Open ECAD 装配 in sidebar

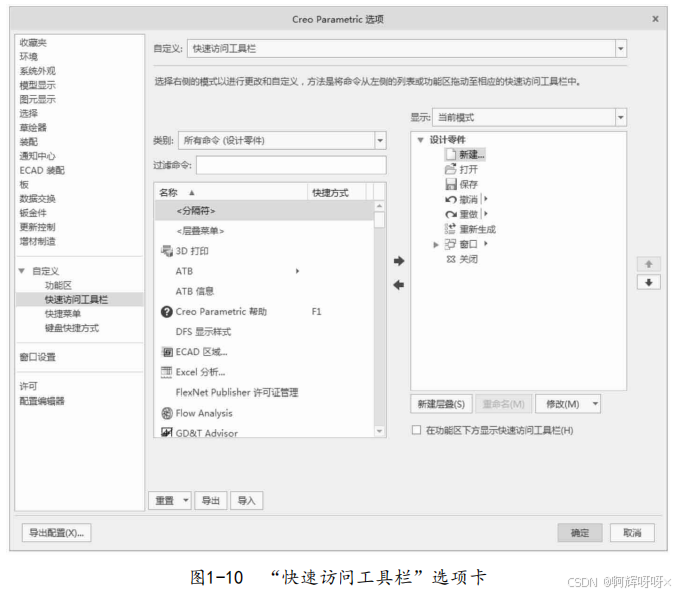tap(42, 170)
